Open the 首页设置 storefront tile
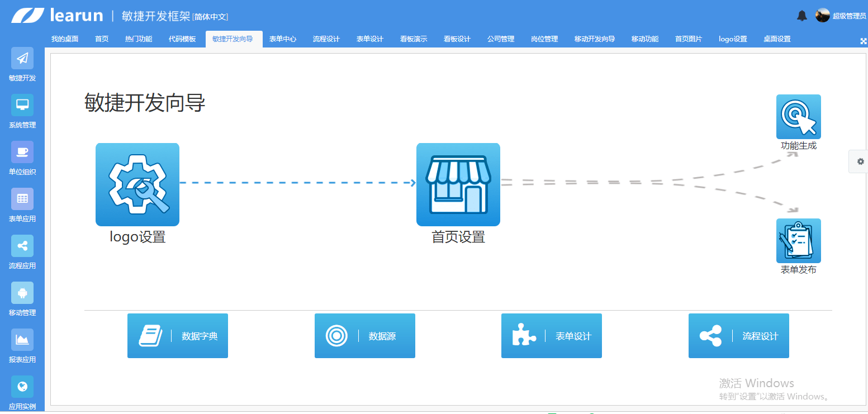Image resolution: width=868 pixels, height=414 pixels. [458, 185]
